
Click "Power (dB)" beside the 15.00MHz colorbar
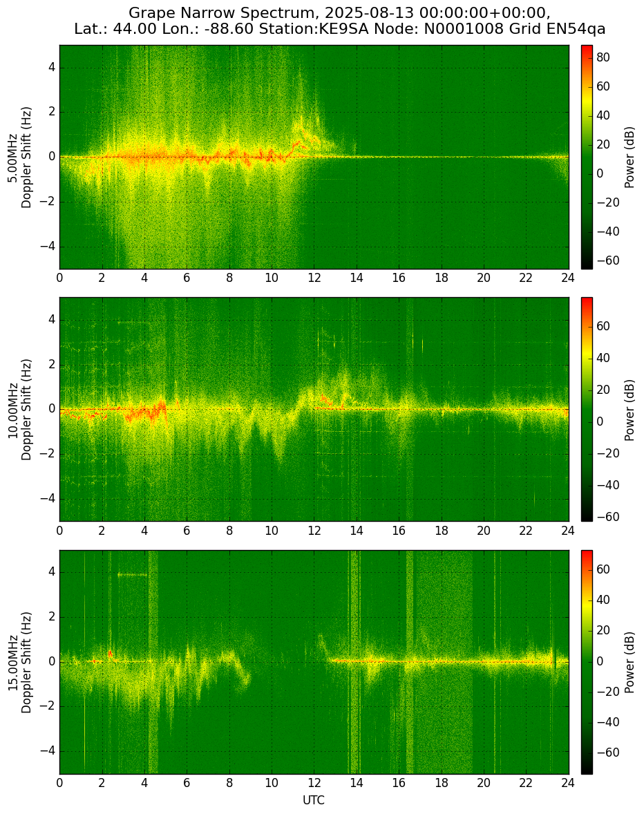point(629,661)
